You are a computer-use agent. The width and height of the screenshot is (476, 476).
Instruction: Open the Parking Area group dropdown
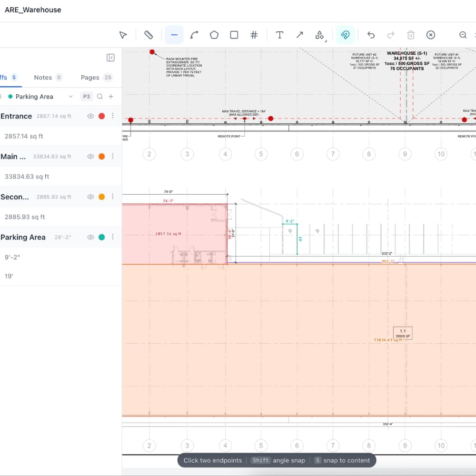coord(70,97)
